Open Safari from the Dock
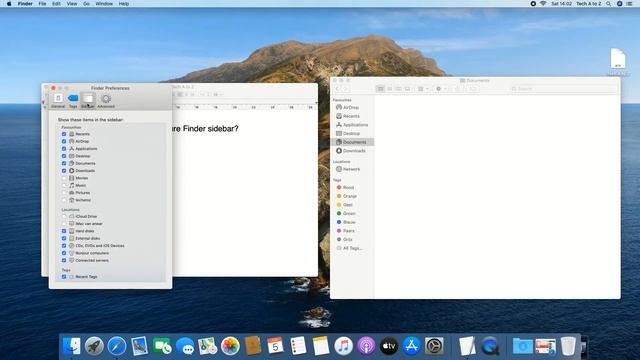640x360 pixels. point(117,346)
